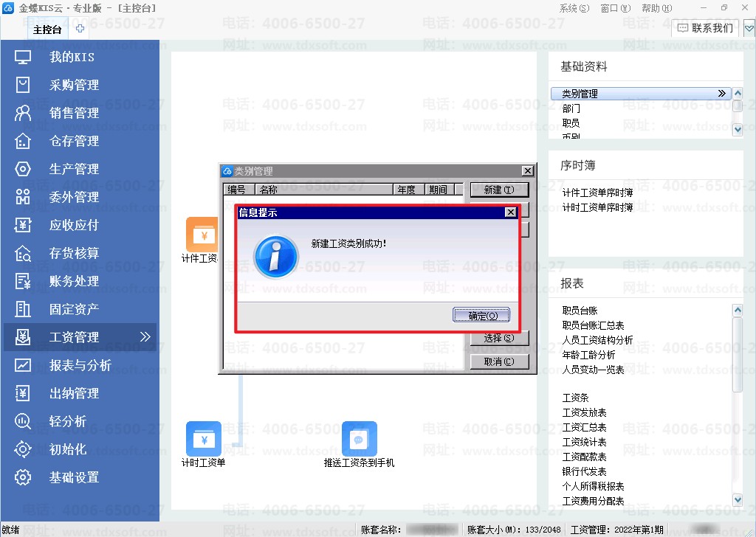Image resolution: width=756 pixels, height=537 pixels.
Task: Open 我的KIS monitor icon in sidebar
Action: pos(23,57)
